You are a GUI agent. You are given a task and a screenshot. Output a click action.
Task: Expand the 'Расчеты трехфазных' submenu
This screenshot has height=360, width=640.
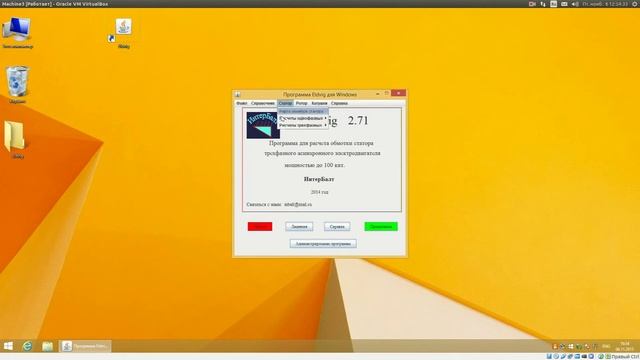tap(302, 125)
